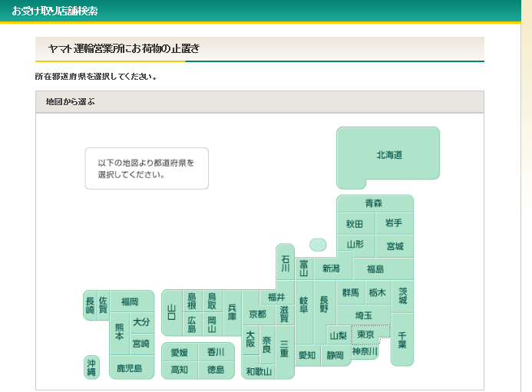The height and width of the screenshot is (392, 532).
Task: Choose 東京 on the prefecture map
Action: pyautogui.click(x=365, y=335)
